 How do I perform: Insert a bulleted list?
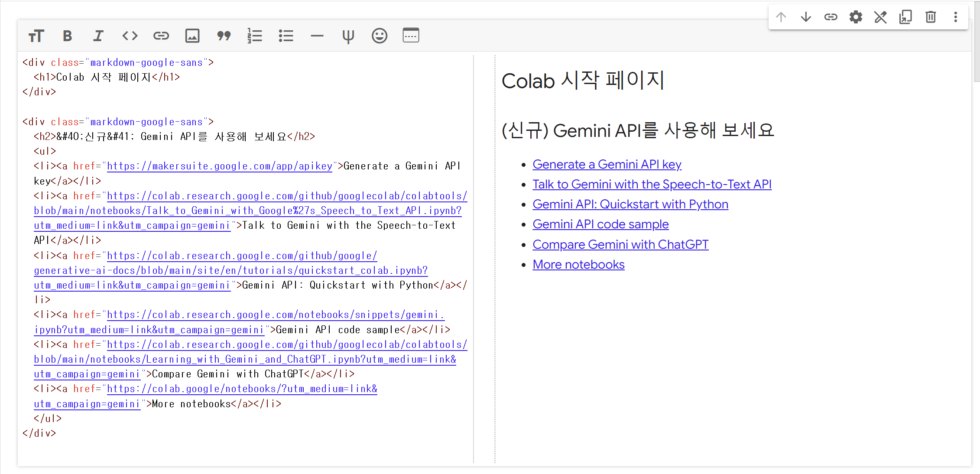tap(286, 36)
